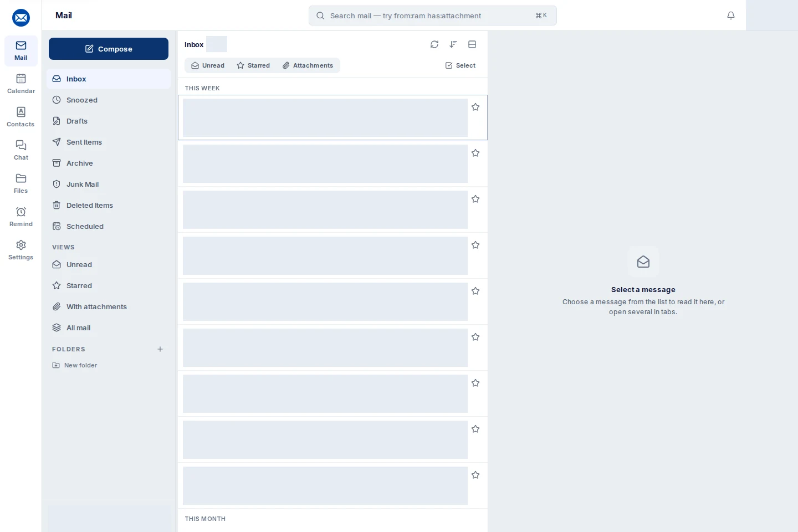
Task: Open the Deleted Items folder
Action: click(109, 205)
